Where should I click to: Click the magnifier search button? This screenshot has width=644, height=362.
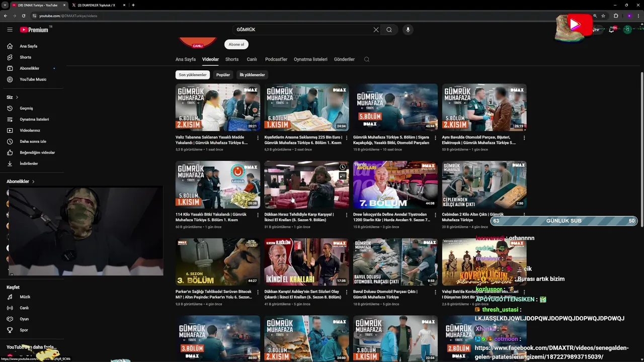click(x=389, y=30)
